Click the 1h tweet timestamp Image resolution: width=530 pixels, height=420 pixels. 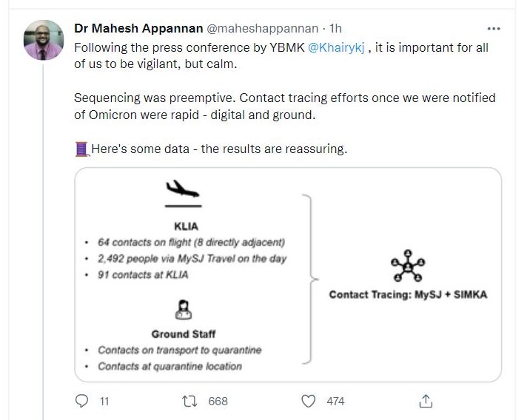[x=335, y=28]
